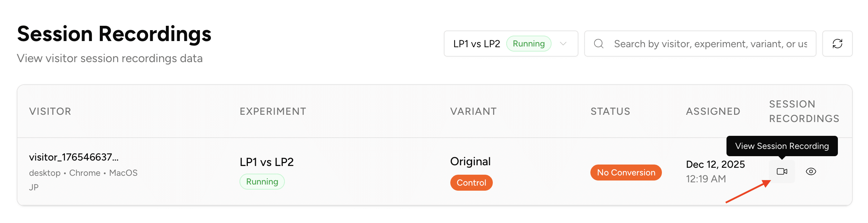Click the Status column header
868x223 pixels.
[610, 111]
